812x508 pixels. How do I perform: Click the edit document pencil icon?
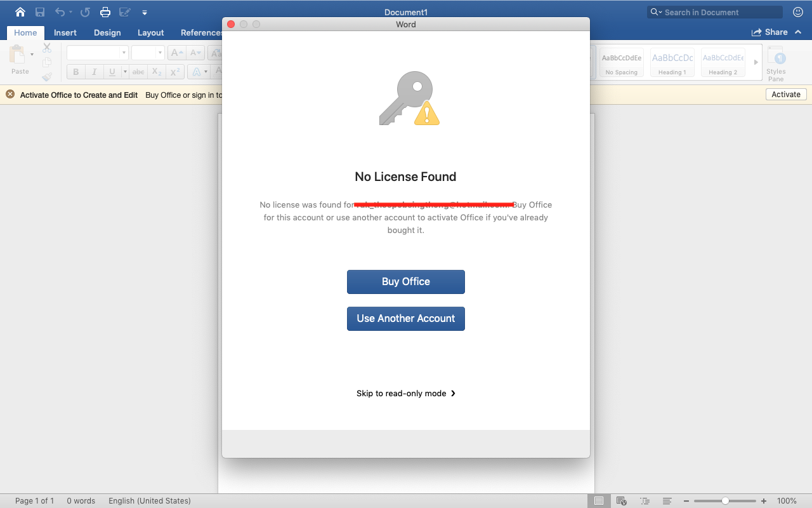tap(124, 12)
